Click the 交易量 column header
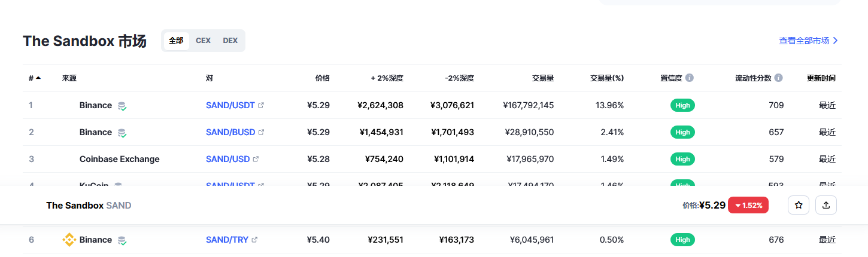The width and height of the screenshot is (868, 257). [542, 78]
